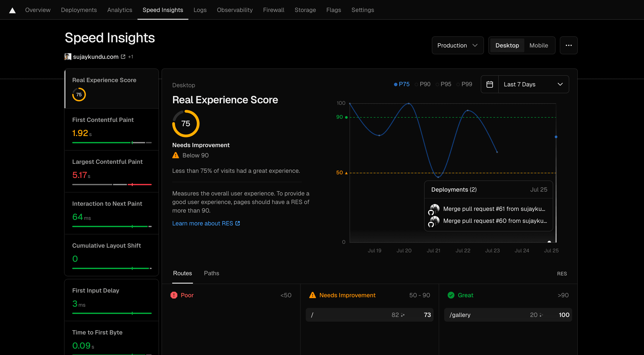
Task: Enable the P90 percentile line
Action: tap(422, 84)
